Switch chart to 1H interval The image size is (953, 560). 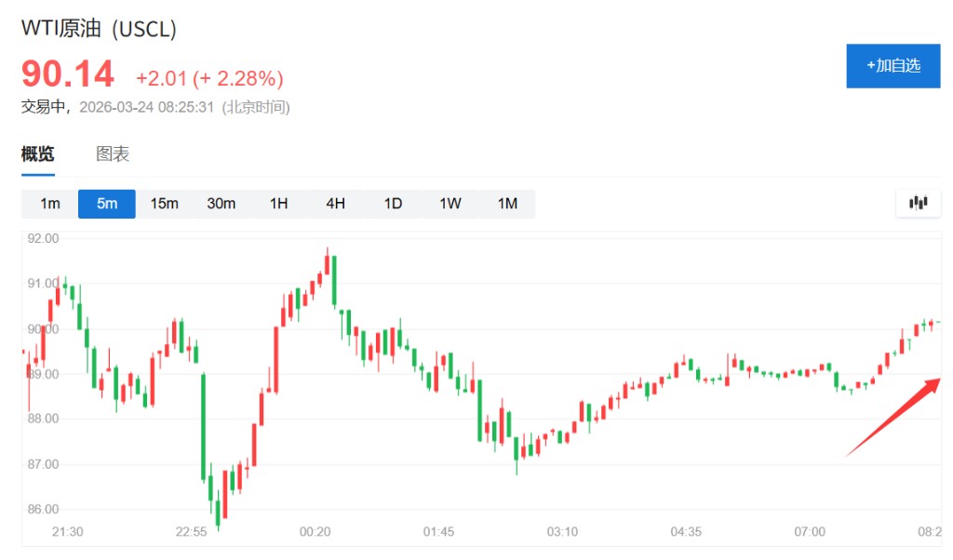278,204
